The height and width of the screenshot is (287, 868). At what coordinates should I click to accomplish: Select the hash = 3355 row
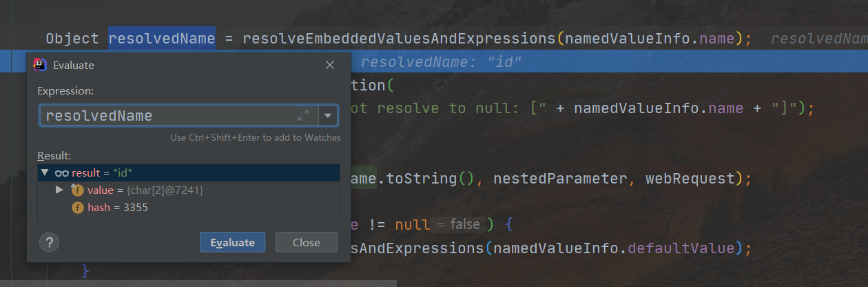pos(189,207)
